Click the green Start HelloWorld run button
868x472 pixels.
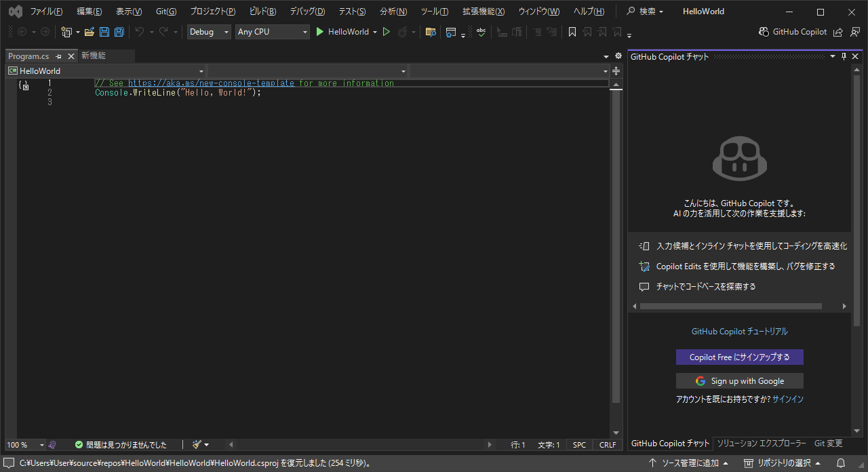click(320, 32)
